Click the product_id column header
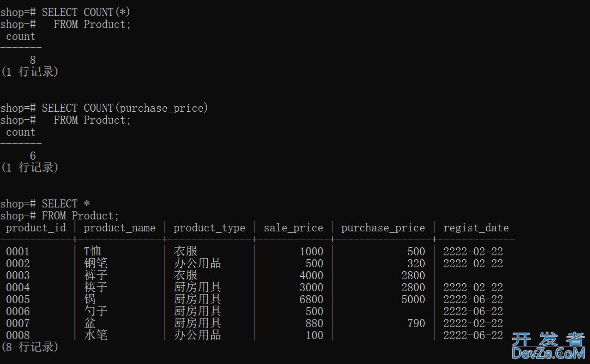This screenshot has width=590, height=364. 36,228
